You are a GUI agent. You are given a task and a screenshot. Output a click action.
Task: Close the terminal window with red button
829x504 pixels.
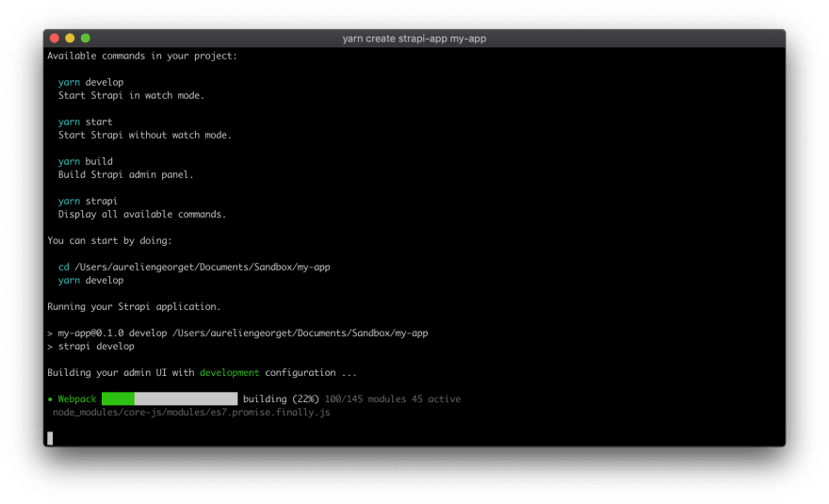click(54, 38)
